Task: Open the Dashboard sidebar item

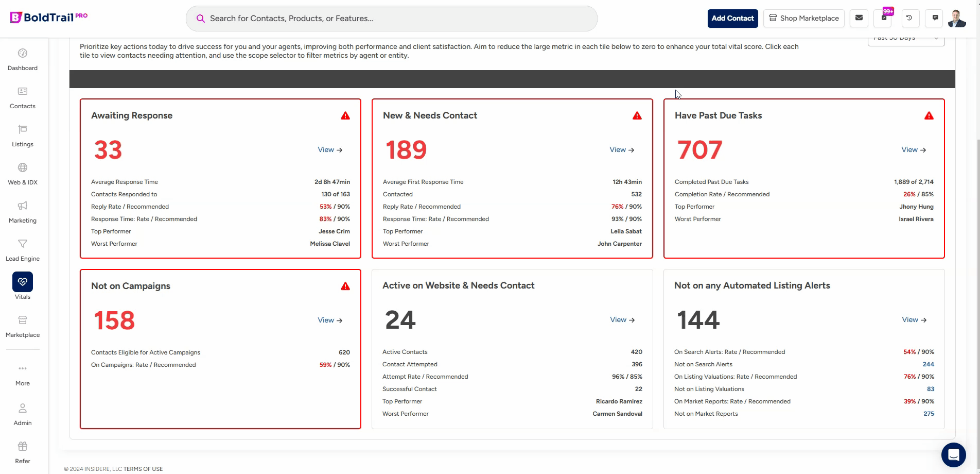Action: 23,60
